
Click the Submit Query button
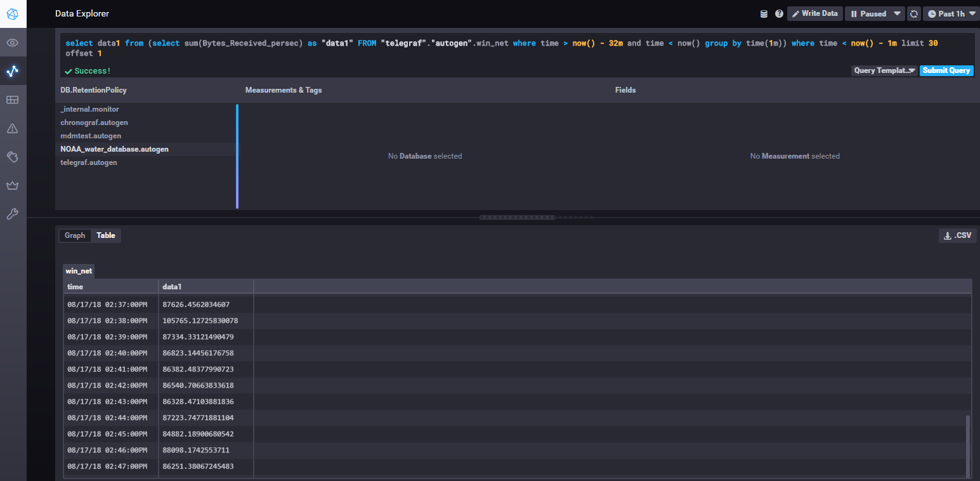tap(946, 70)
